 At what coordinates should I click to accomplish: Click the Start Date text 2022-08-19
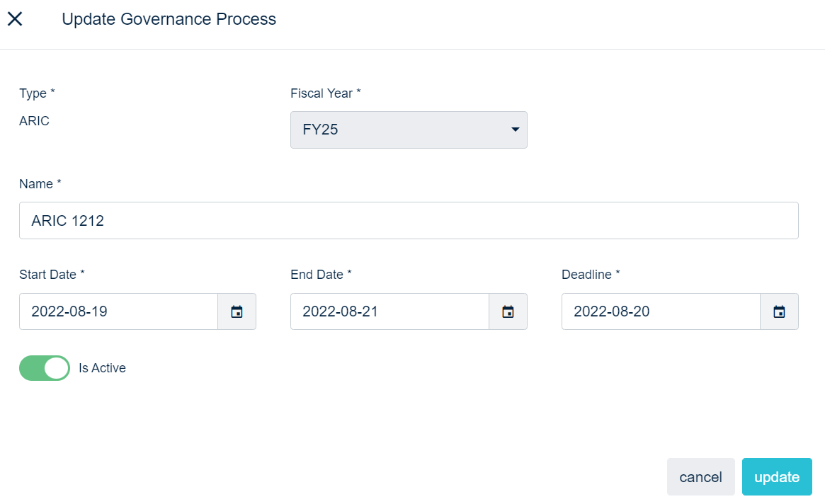69,311
